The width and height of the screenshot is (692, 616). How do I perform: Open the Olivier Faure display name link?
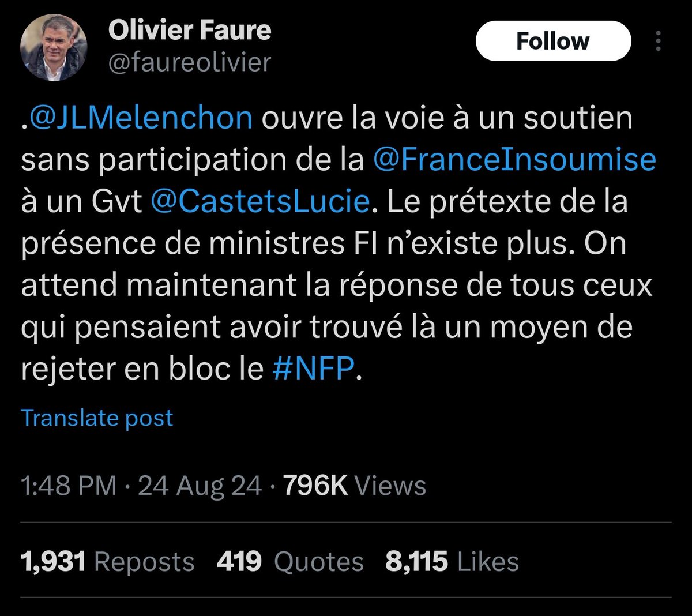(x=189, y=31)
